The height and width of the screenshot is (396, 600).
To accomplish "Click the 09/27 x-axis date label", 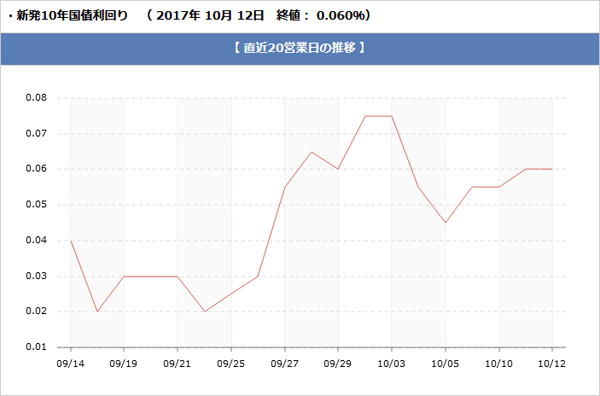I will 284,363.
